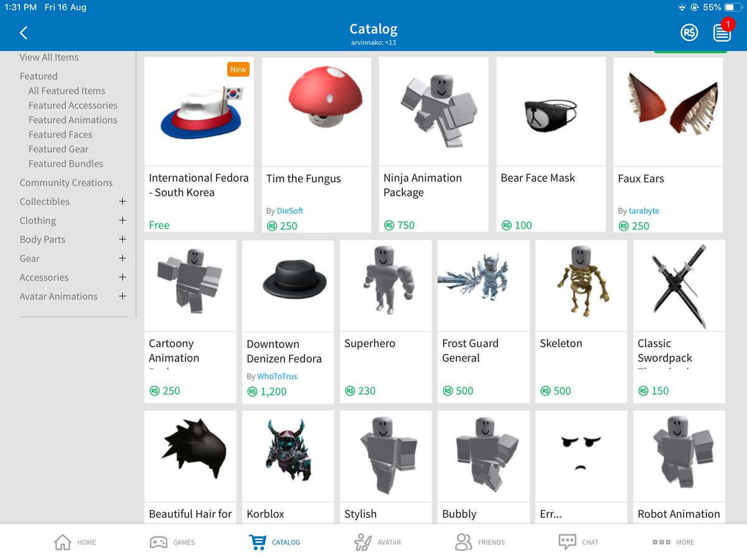The image size is (747, 560).
Task: Open Ninja Animation Package image
Action: (434, 112)
